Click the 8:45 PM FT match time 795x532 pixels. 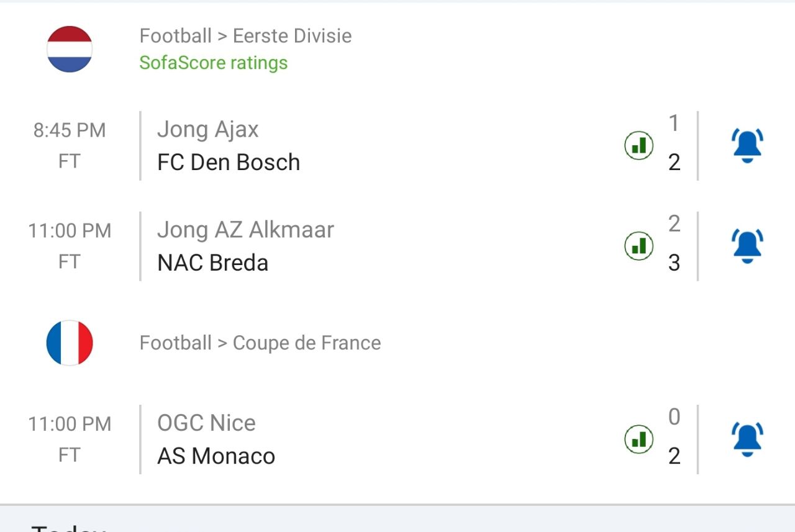(x=70, y=145)
